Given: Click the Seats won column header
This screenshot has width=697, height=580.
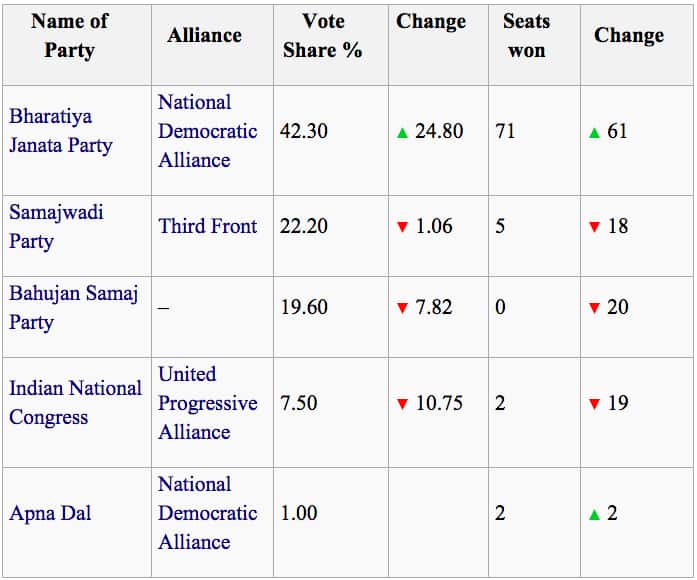Looking at the screenshot, I should (526, 36).
